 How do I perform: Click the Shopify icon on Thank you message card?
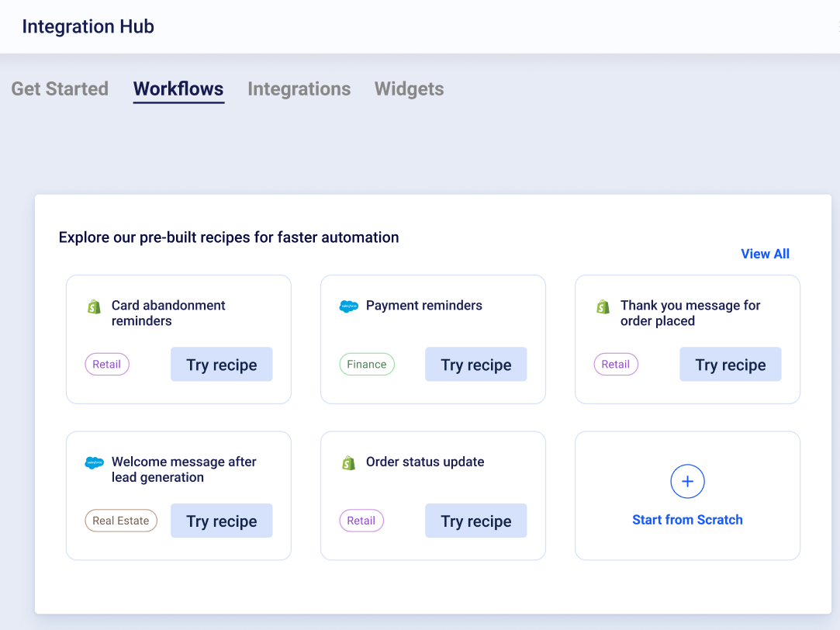coord(603,306)
